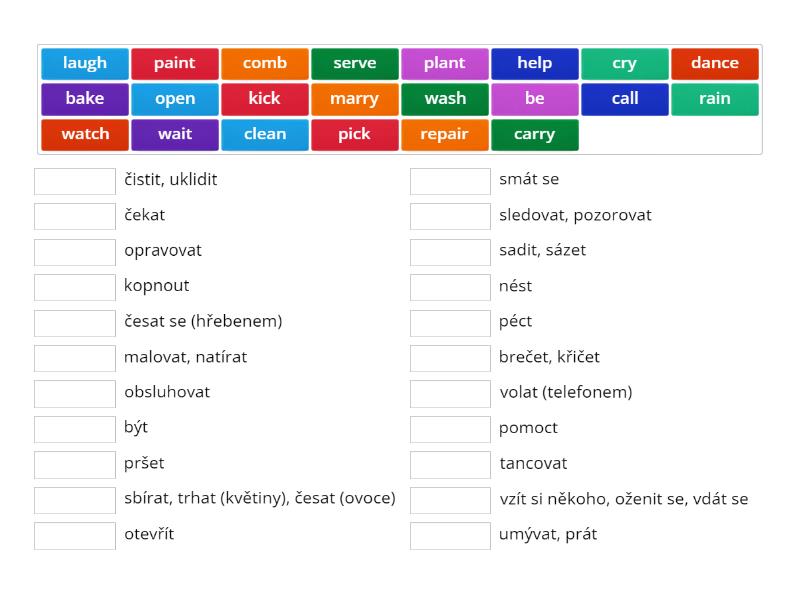Click the 'watch' tile
This screenshot has width=800, height=600.
point(85,134)
